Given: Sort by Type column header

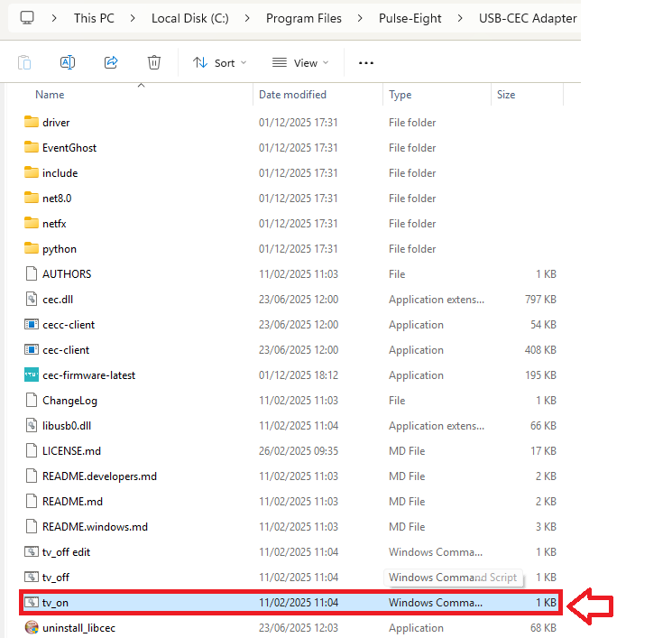Looking at the screenshot, I should [x=400, y=95].
